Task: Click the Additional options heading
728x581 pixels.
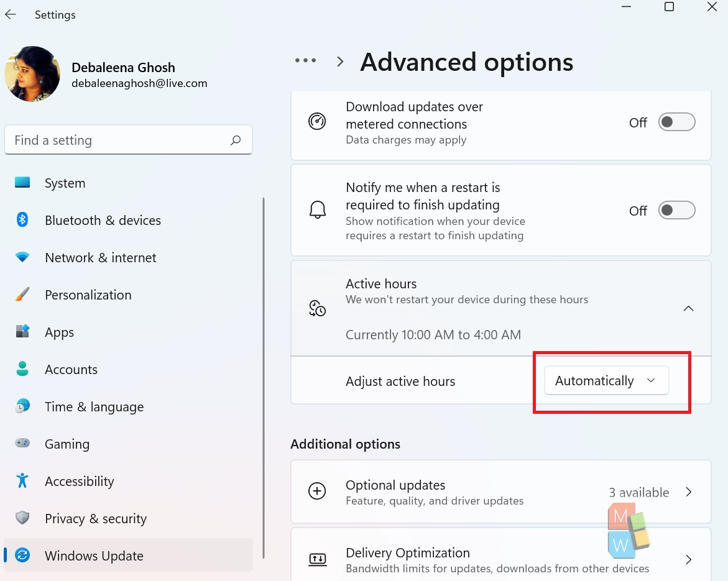Action: 345,444
